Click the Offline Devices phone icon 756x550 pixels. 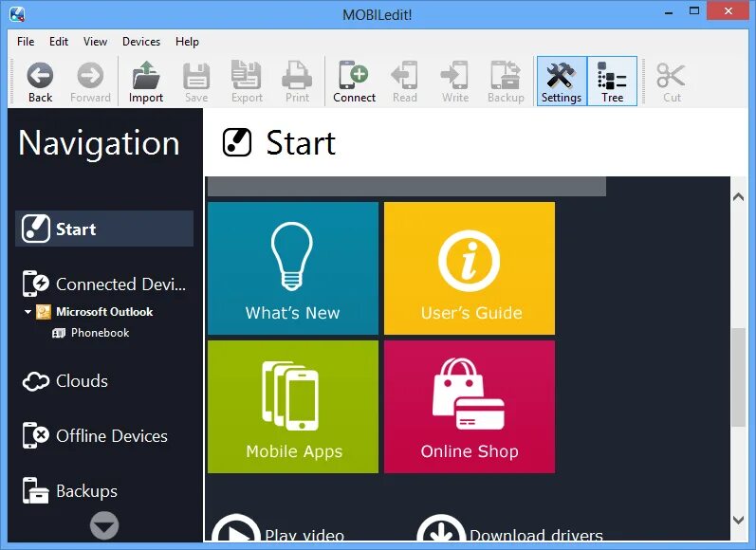click(x=36, y=436)
